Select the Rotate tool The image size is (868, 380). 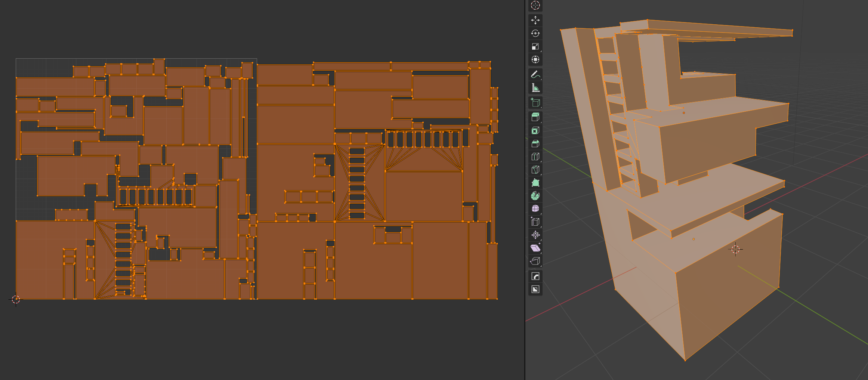point(535,33)
